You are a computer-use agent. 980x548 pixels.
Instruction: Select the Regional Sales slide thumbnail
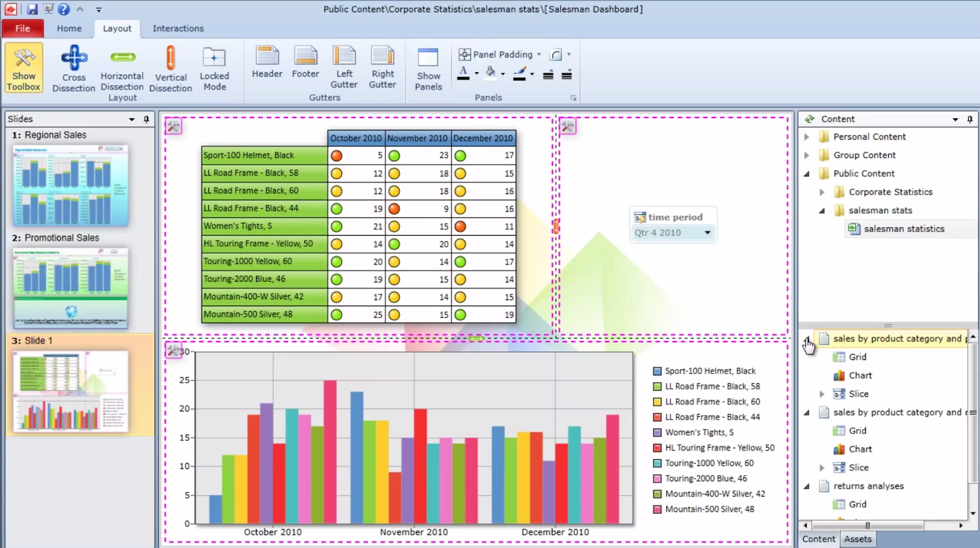pos(70,185)
